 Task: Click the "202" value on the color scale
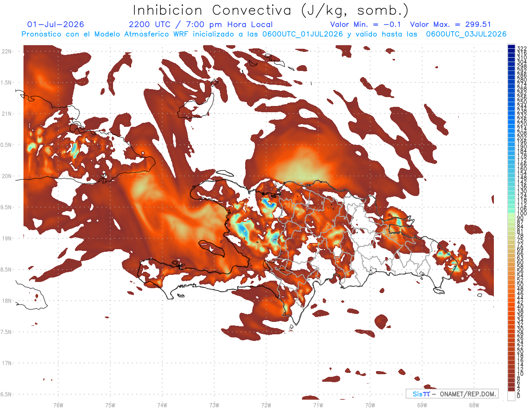pyautogui.click(x=521, y=137)
